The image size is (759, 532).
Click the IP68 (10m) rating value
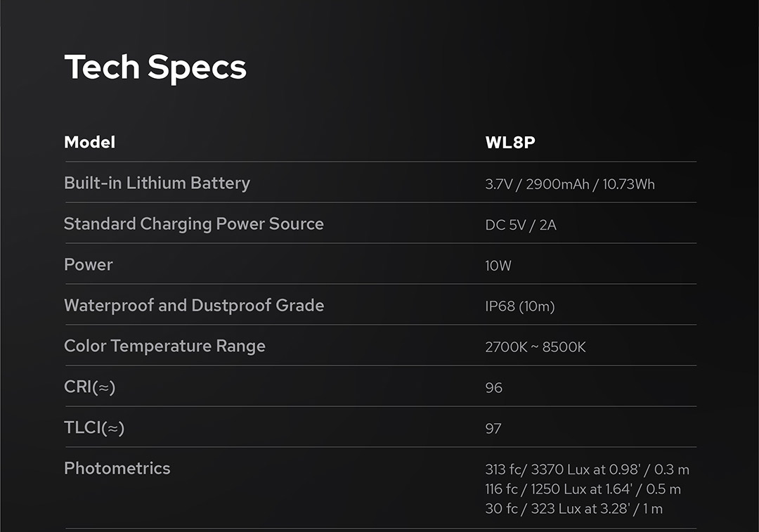(x=519, y=306)
